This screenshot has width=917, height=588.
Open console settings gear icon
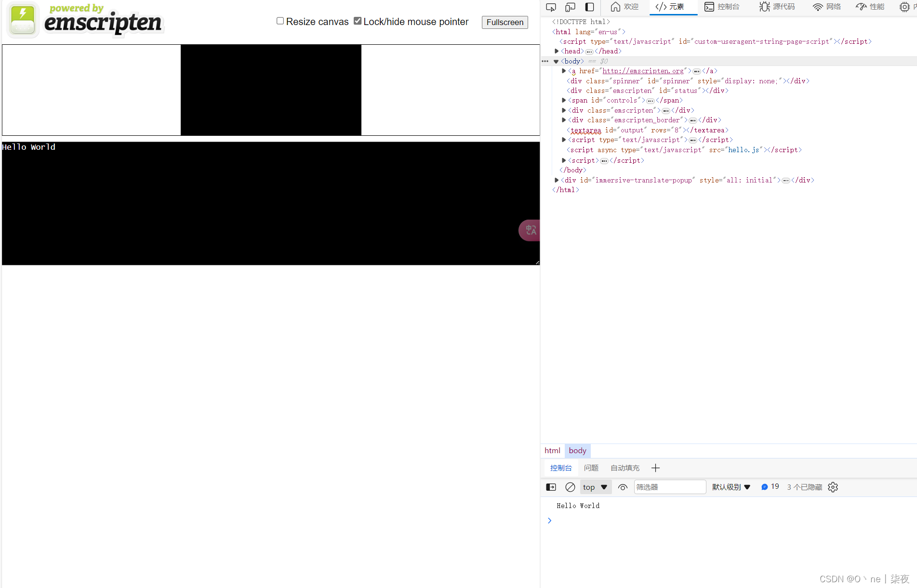tap(833, 487)
